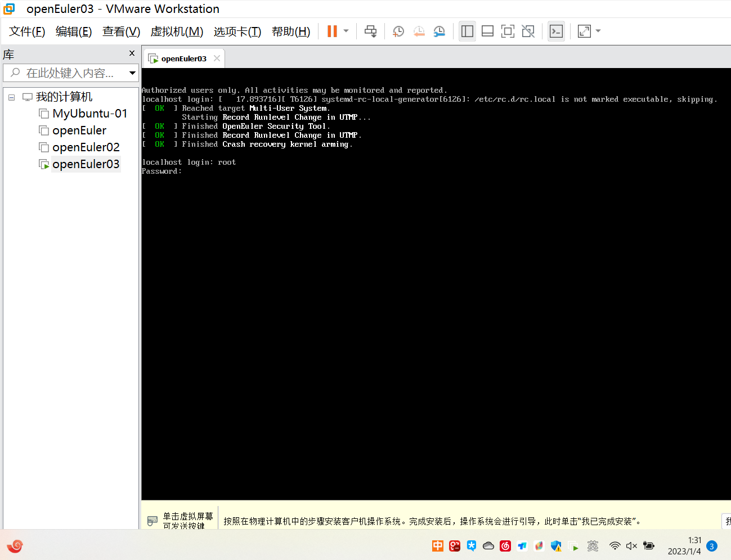The height and width of the screenshot is (560, 731).
Task: Click the VMware tray icon
Action: point(573,546)
